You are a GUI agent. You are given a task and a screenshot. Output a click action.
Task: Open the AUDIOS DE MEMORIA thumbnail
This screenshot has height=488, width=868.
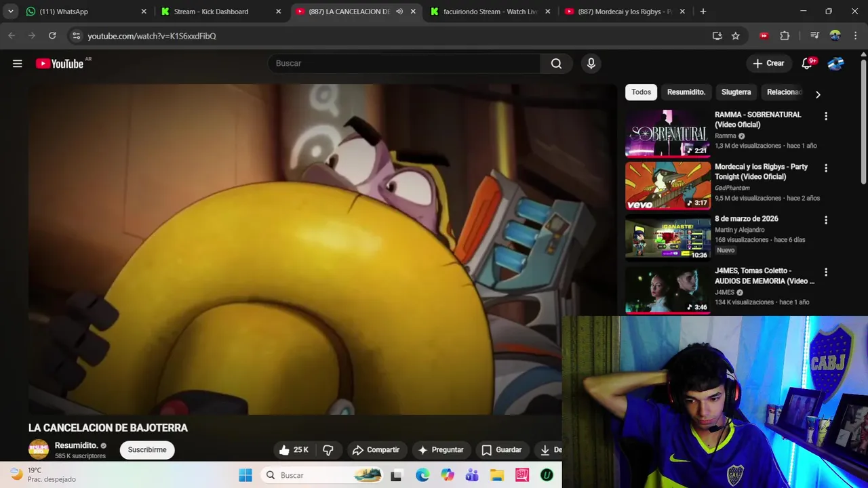pyautogui.click(x=668, y=289)
